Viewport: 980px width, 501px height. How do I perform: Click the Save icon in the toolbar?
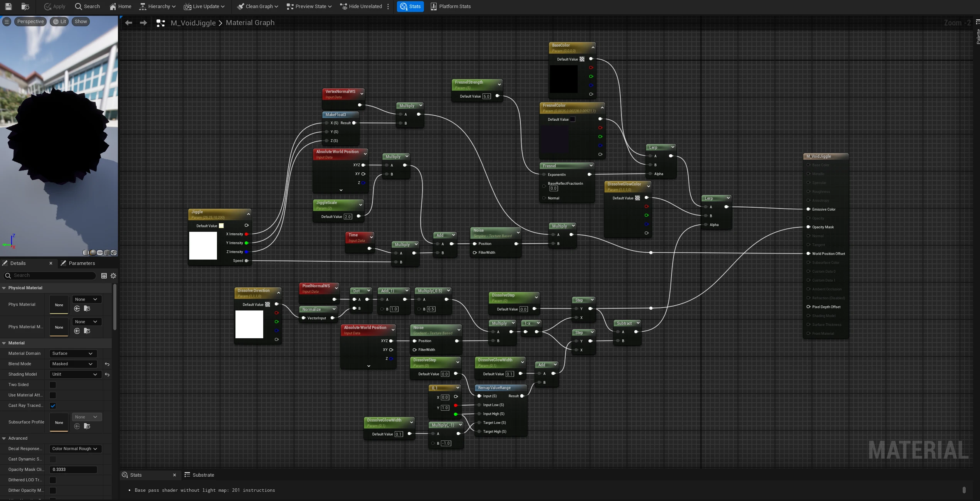coord(8,6)
